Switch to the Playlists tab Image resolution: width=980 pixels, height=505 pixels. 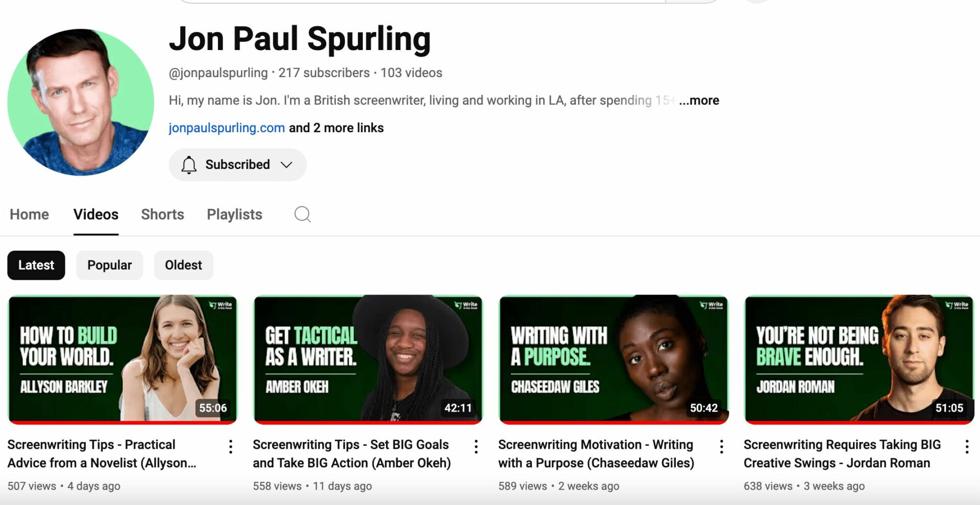coord(234,214)
